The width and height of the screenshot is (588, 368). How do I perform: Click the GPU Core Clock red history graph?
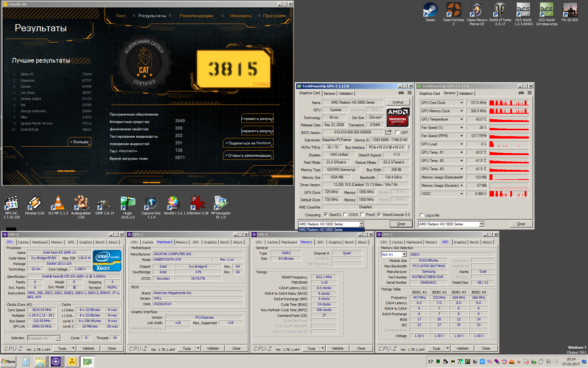tap(509, 103)
